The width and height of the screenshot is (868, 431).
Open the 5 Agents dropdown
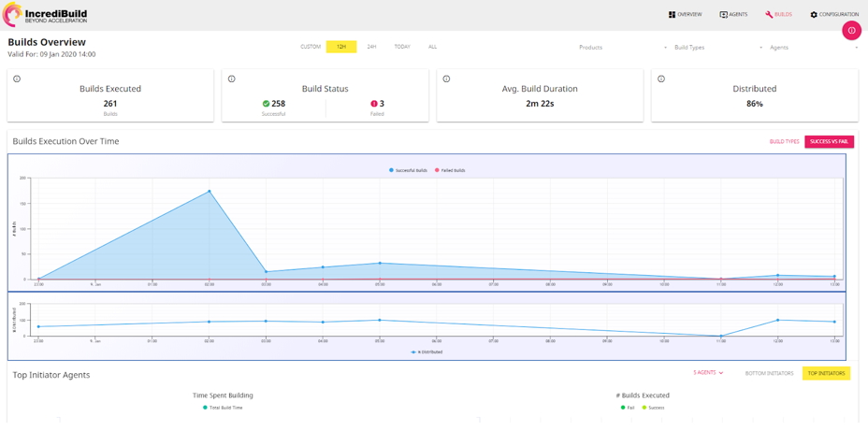709,373
